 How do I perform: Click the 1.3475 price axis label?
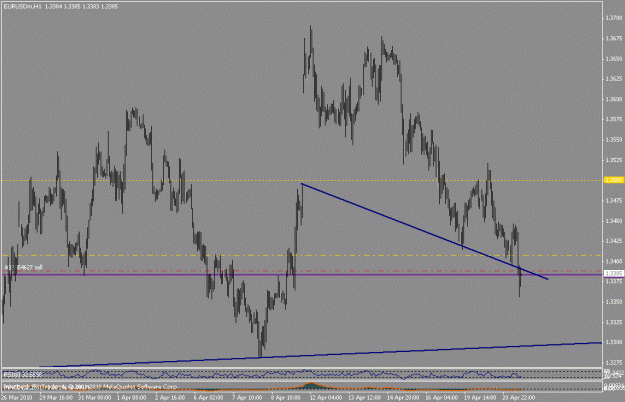(x=613, y=200)
